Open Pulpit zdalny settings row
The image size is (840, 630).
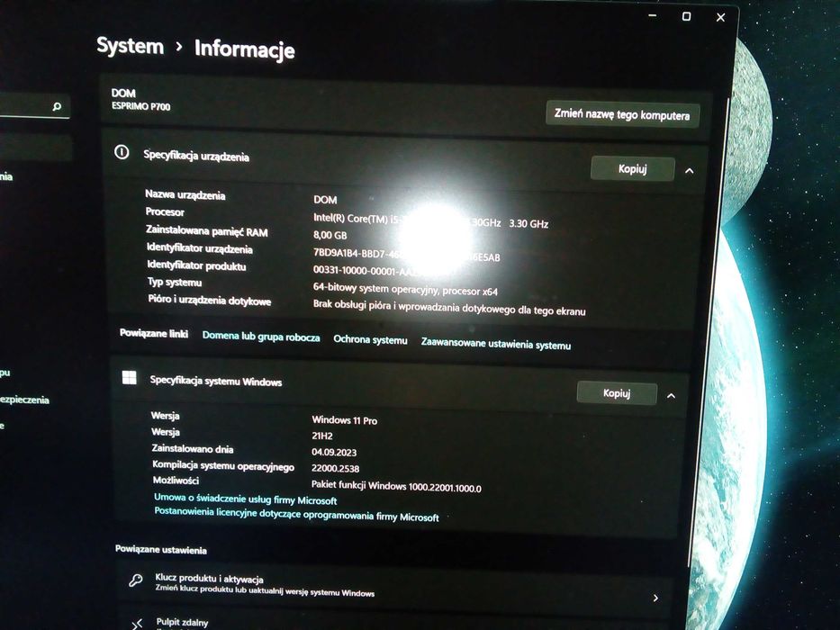point(393,622)
